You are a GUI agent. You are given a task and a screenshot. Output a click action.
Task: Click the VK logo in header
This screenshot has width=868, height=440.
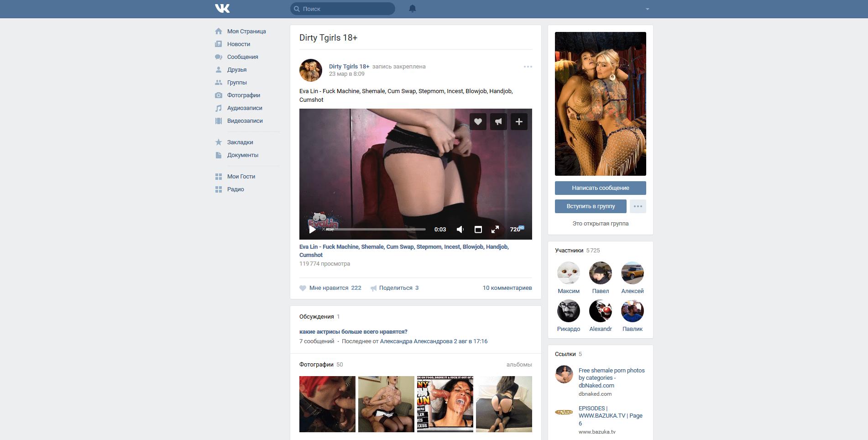[222, 9]
